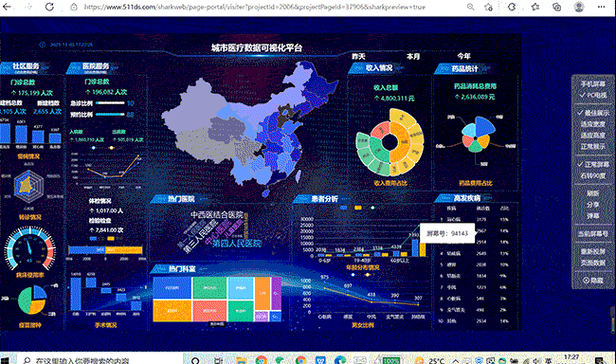Screen dimensions: 616x364
Task: Open the user profile avatar in the toolbar
Action: point(579,7)
